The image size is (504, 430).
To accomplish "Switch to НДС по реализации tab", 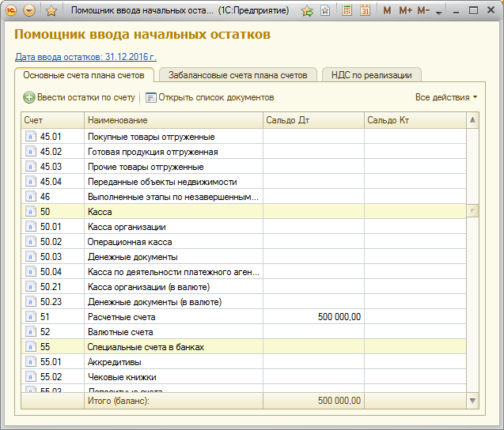I will click(372, 75).
